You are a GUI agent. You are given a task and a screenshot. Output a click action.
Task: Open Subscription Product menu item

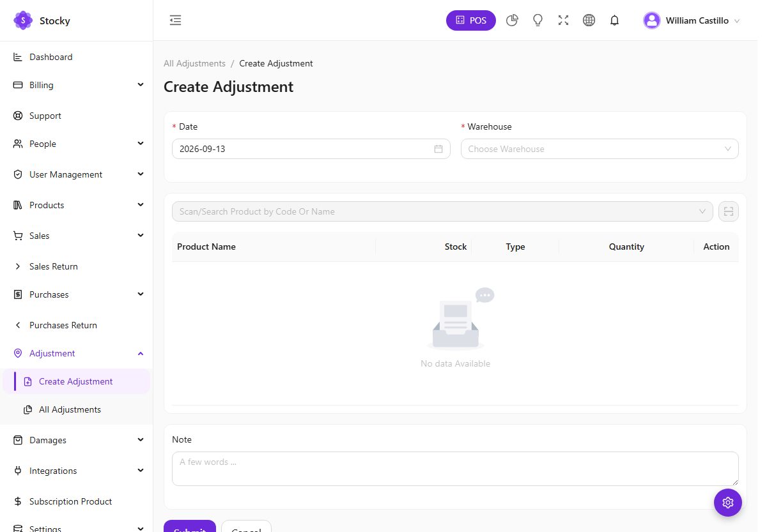[x=77, y=501]
